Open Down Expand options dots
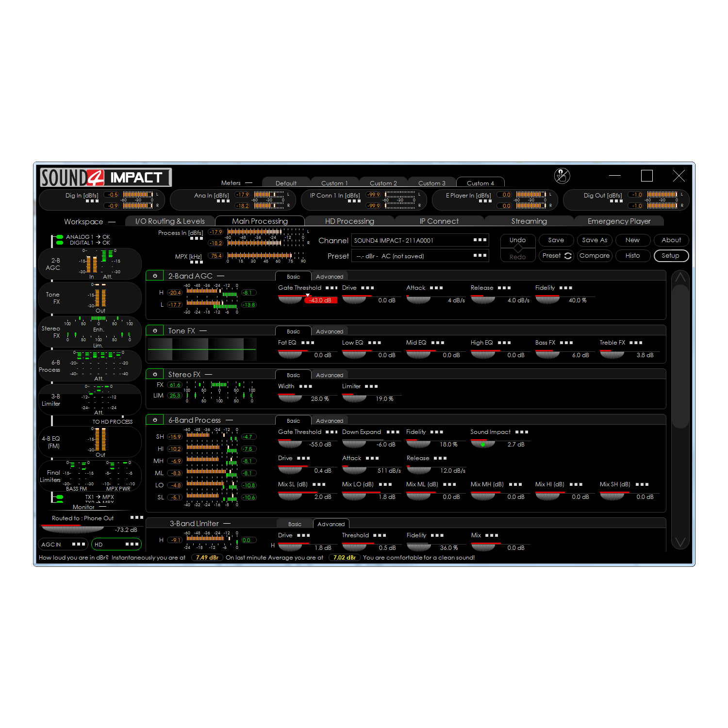The image size is (728, 728). tap(393, 432)
